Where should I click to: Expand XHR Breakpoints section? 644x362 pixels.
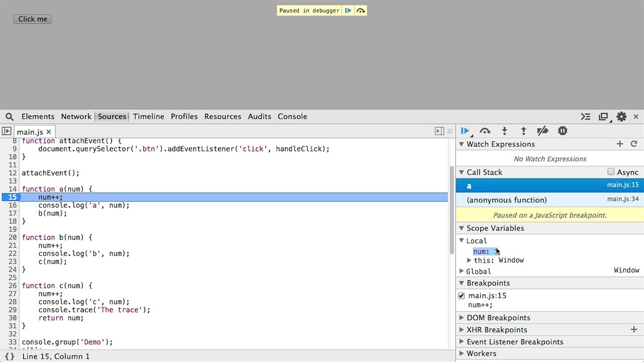pyautogui.click(x=461, y=330)
